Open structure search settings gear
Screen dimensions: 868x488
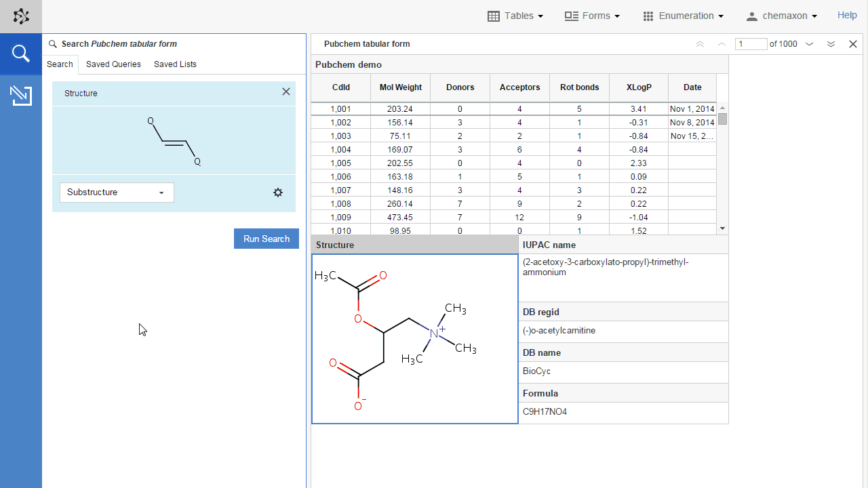coord(278,192)
